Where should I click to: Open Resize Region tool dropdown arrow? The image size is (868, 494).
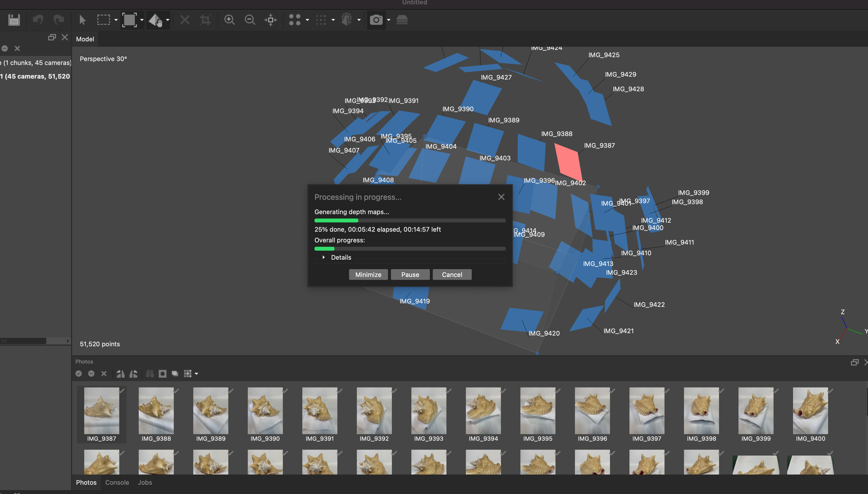pos(142,20)
